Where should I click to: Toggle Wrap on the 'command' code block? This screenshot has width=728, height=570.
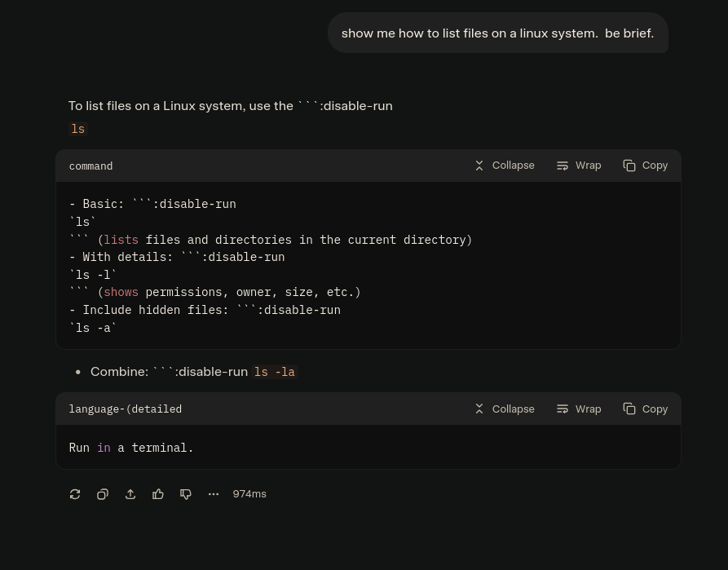579,166
